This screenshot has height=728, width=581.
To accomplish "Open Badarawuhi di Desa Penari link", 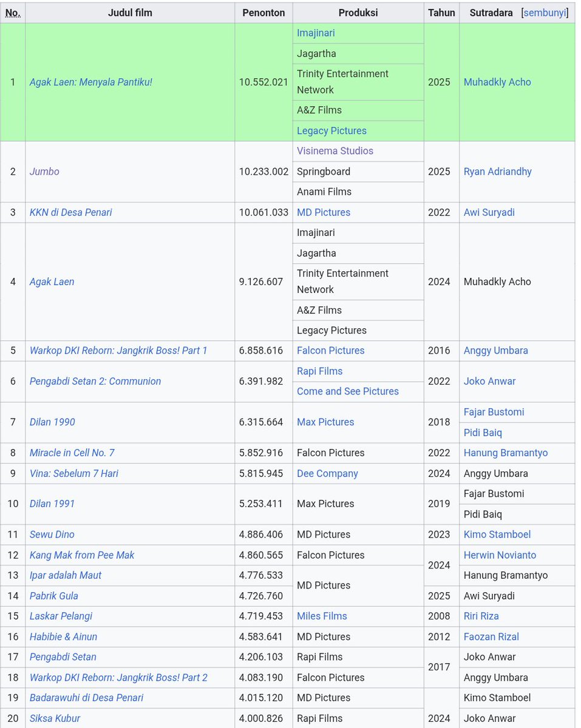I will pos(87,698).
